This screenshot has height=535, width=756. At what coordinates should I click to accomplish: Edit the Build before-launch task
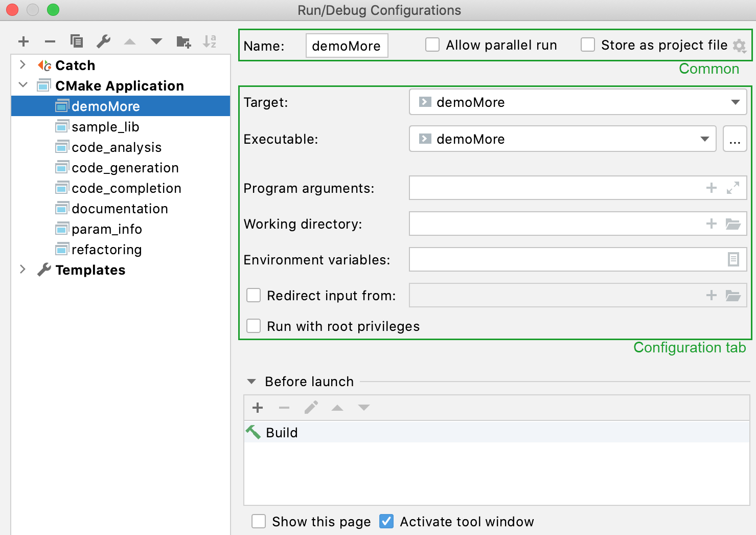[x=311, y=408]
